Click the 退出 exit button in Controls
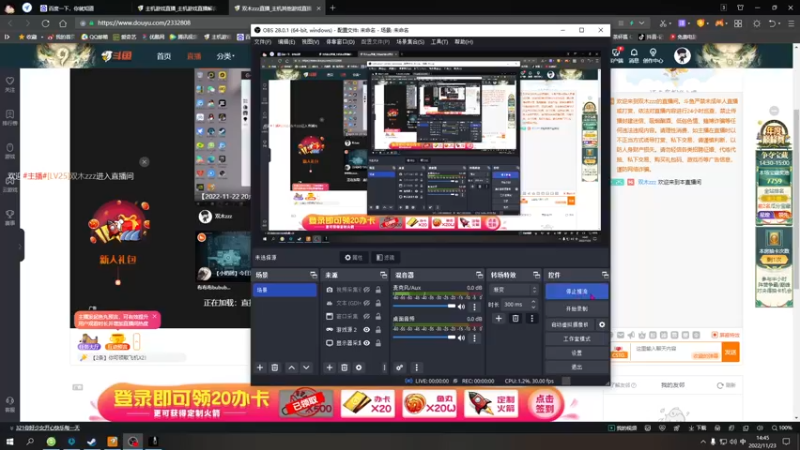 pyautogui.click(x=577, y=367)
